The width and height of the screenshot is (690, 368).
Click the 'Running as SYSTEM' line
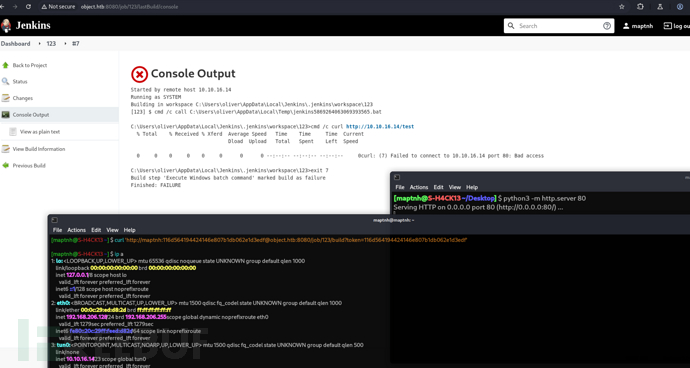156,97
